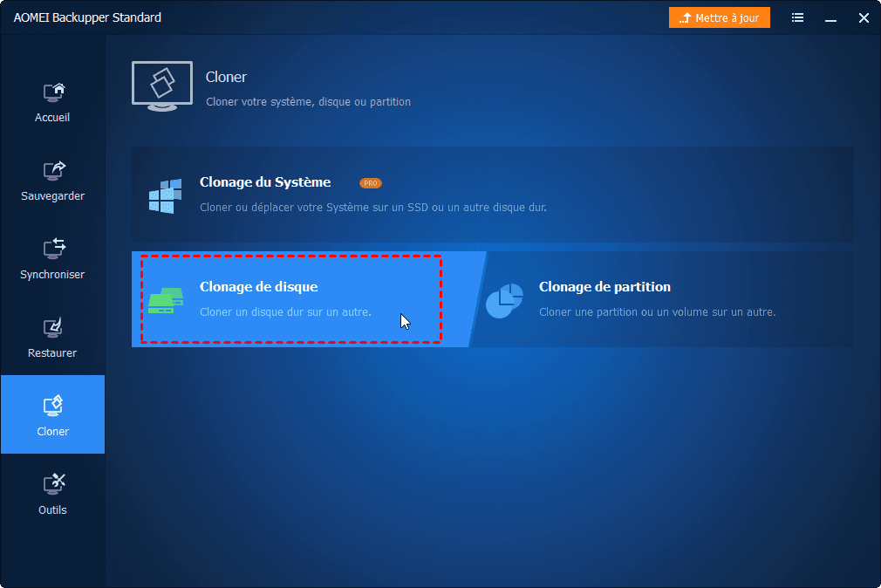
Task: Select the Sauvegarder backup icon
Action: coord(53,171)
